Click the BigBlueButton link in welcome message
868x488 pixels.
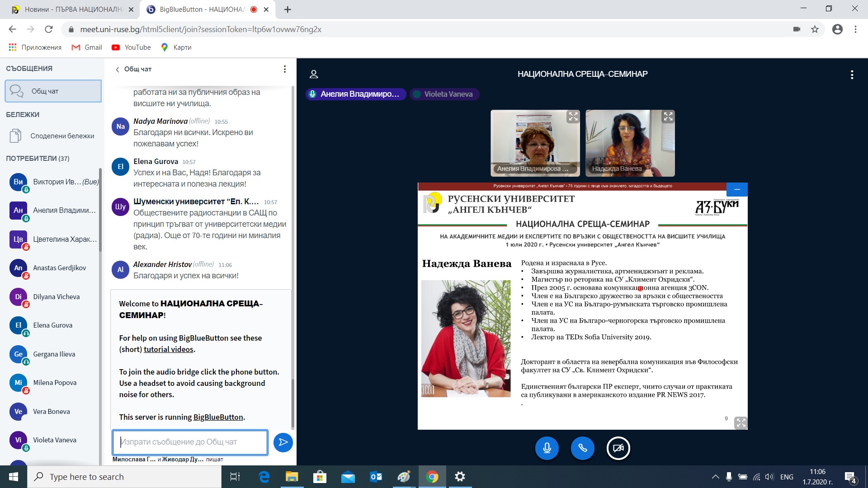(218, 417)
